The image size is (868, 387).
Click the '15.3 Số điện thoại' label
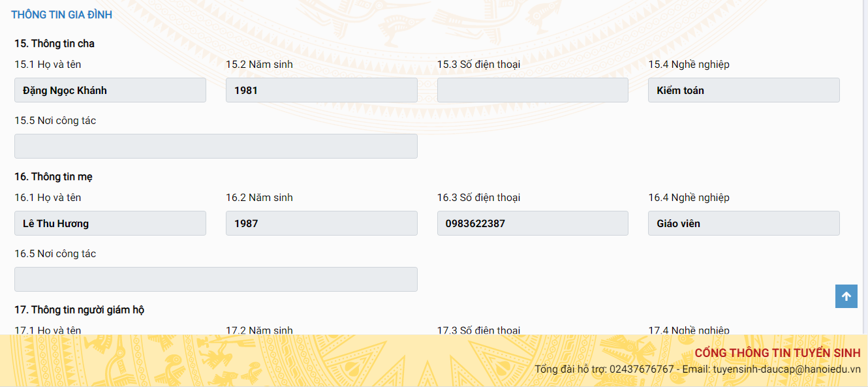[x=478, y=65]
